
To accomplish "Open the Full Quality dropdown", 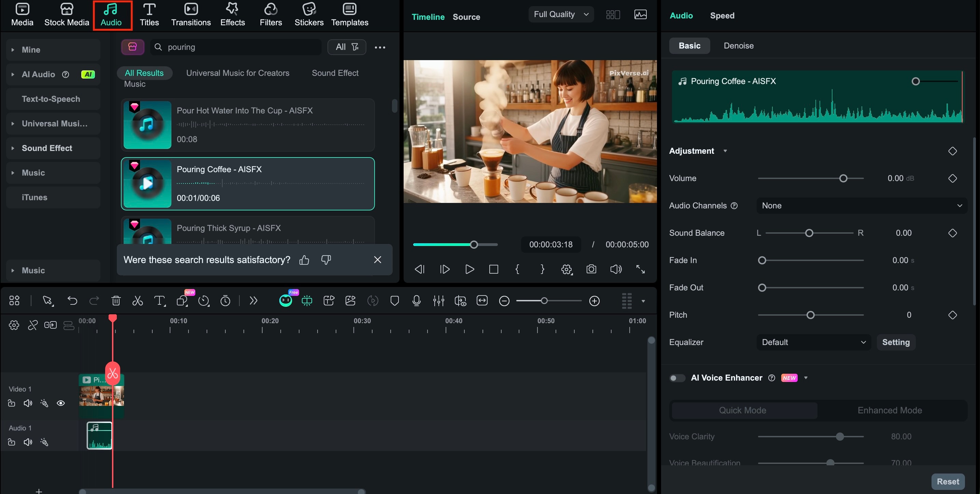I will tap(561, 14).
